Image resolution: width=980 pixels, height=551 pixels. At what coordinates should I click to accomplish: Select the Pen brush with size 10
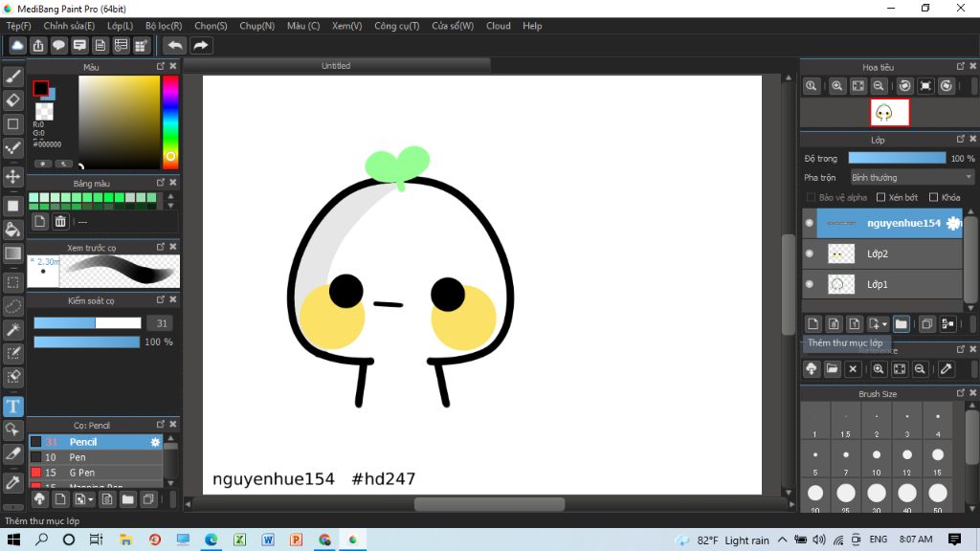point(97,457)
